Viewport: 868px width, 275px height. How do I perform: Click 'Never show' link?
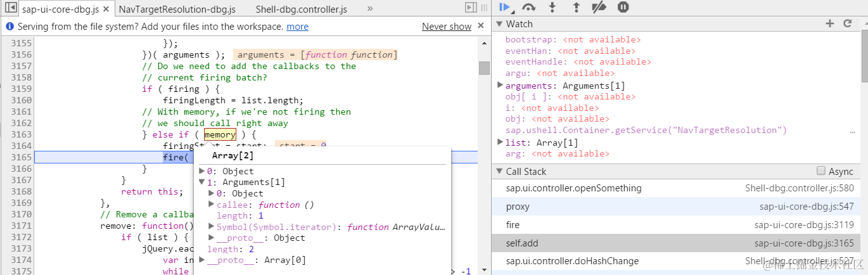(x=447, y=27)
